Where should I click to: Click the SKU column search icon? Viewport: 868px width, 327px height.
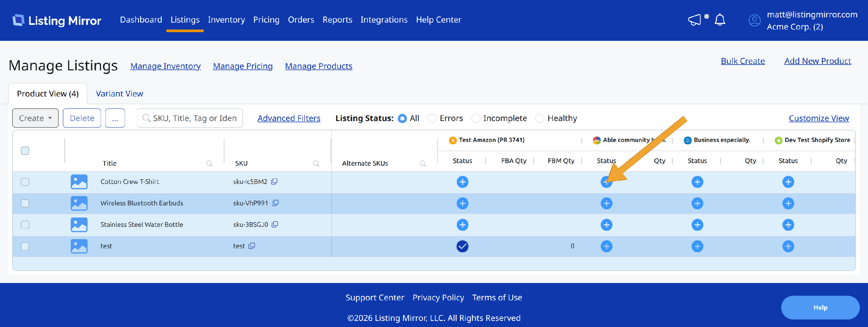tap(316, 163)
